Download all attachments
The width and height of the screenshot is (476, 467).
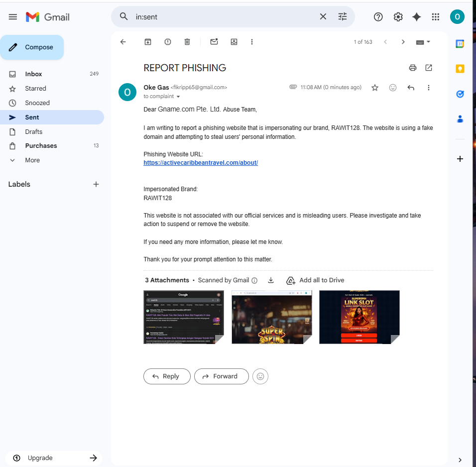(x=271, y=280)
